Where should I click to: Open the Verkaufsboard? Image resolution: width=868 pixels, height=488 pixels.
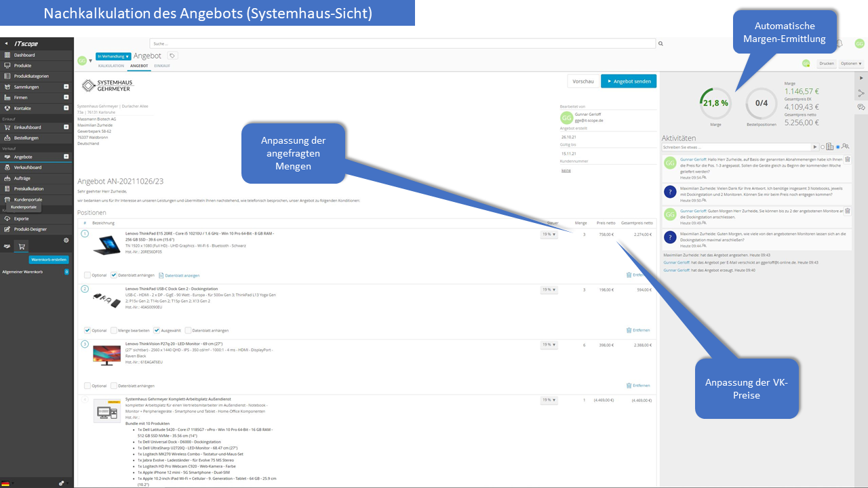pos(32,167)
